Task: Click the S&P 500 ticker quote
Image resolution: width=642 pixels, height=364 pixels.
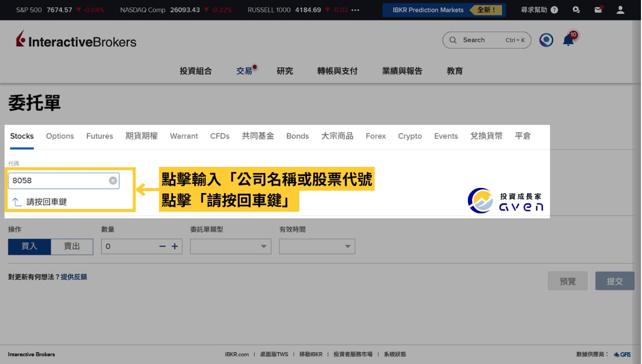Action: 60,10
